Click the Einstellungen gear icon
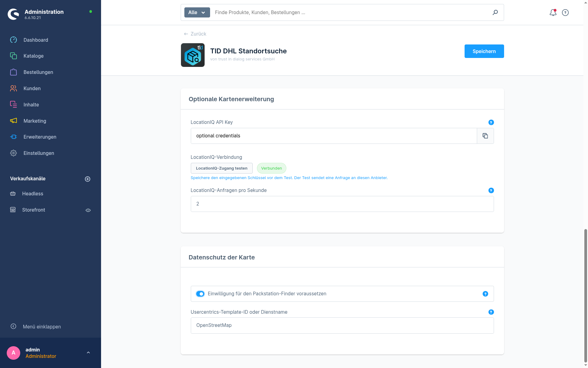The width and height of the screenshot is (588, 368). [13, 153]
